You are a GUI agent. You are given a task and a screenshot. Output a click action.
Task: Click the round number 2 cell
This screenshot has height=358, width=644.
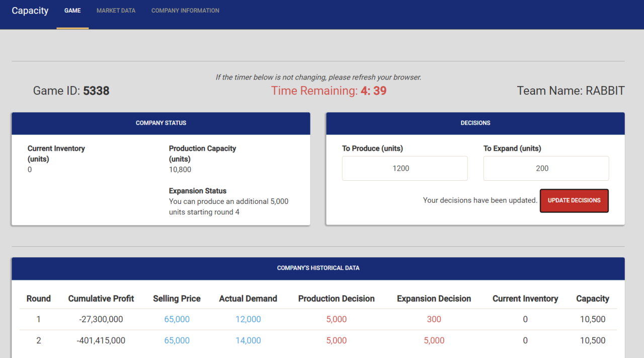[39, 340]
